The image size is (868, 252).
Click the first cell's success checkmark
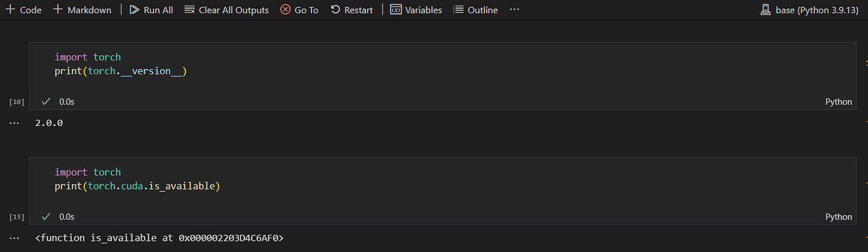(46, 101)
